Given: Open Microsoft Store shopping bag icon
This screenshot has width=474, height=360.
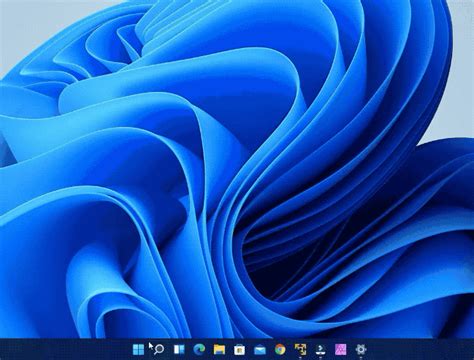Looking at the screenshot, I should (240, 349).
